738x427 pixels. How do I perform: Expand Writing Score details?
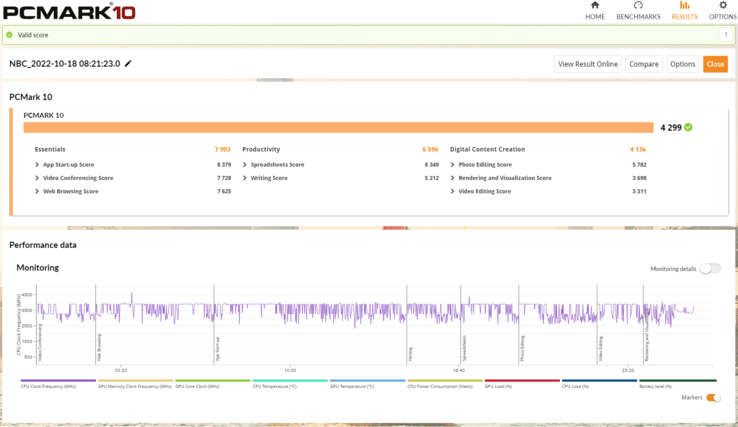pos(245,178)
